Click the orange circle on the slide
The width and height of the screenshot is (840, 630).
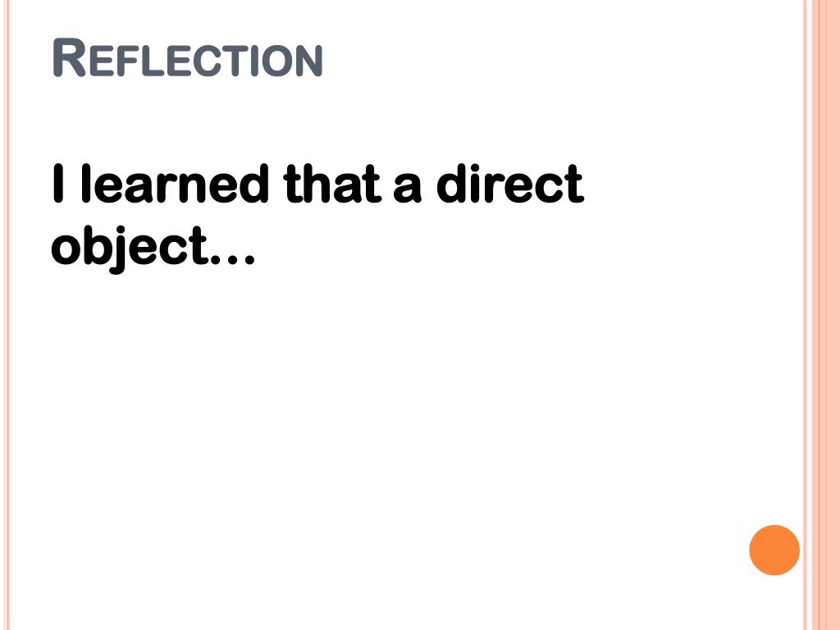coord(774,550)
